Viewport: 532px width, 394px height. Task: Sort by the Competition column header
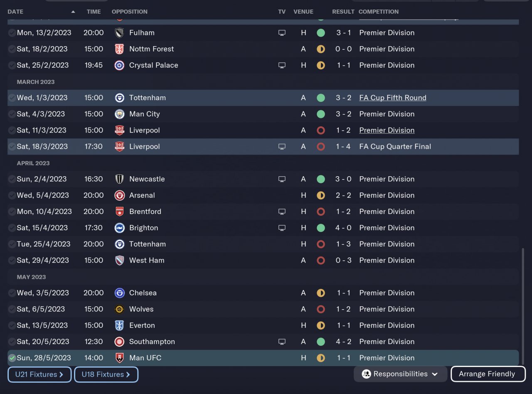tap(378, 12)
